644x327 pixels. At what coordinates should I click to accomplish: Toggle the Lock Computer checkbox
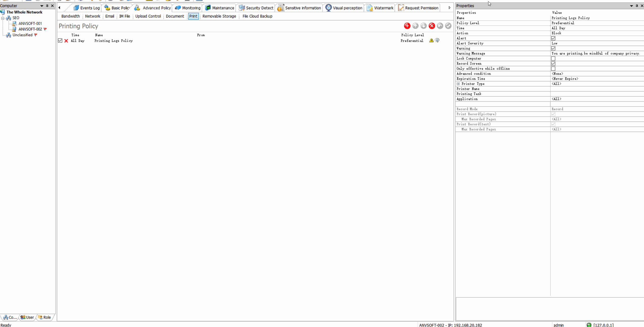[553, 58]
